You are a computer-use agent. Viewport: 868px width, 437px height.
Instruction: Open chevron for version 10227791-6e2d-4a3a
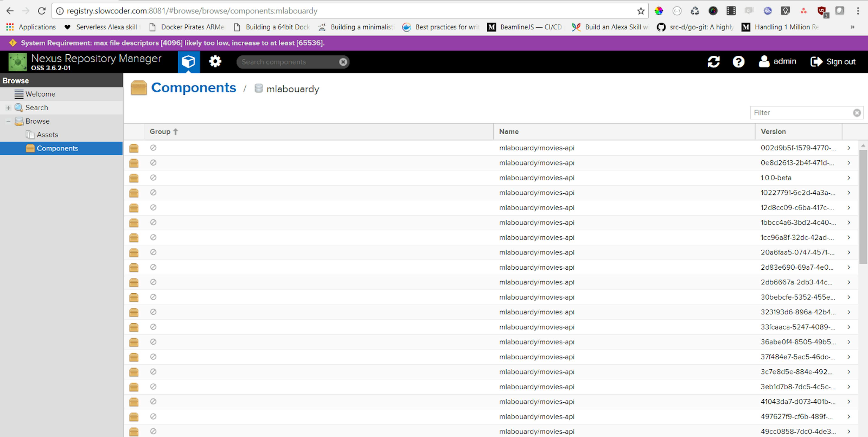(x=849, y=192)
